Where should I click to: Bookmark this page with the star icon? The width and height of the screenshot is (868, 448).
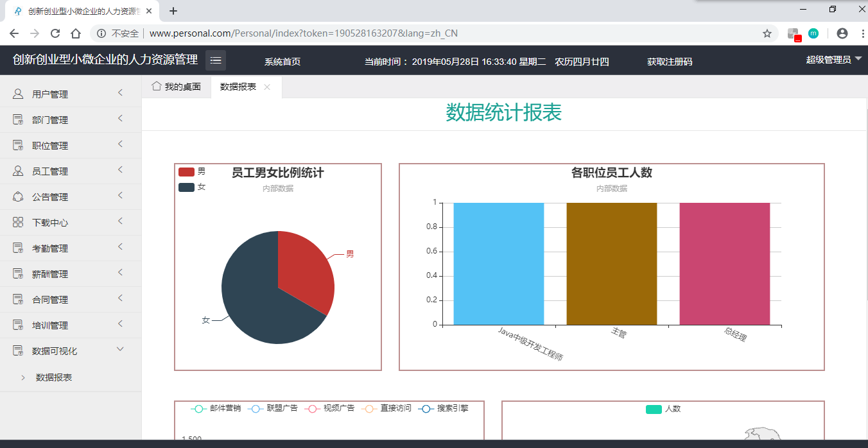(767, 33)
